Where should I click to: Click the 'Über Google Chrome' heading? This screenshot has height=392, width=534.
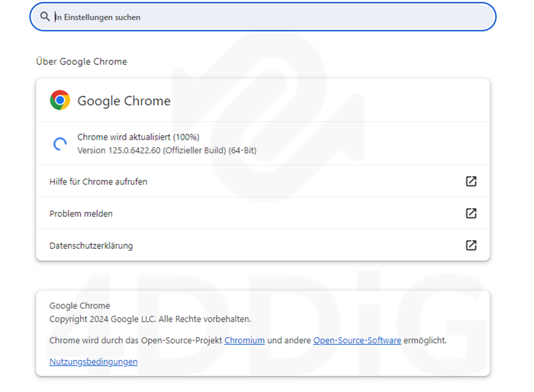tap(82, 62)
